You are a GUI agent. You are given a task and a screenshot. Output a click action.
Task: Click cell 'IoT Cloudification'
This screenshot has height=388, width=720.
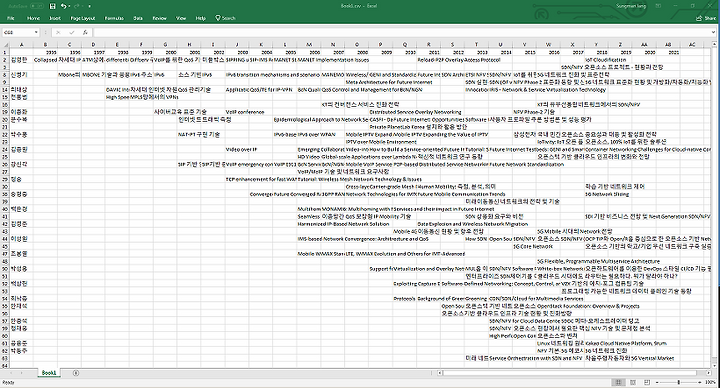(x=606, y=60)
